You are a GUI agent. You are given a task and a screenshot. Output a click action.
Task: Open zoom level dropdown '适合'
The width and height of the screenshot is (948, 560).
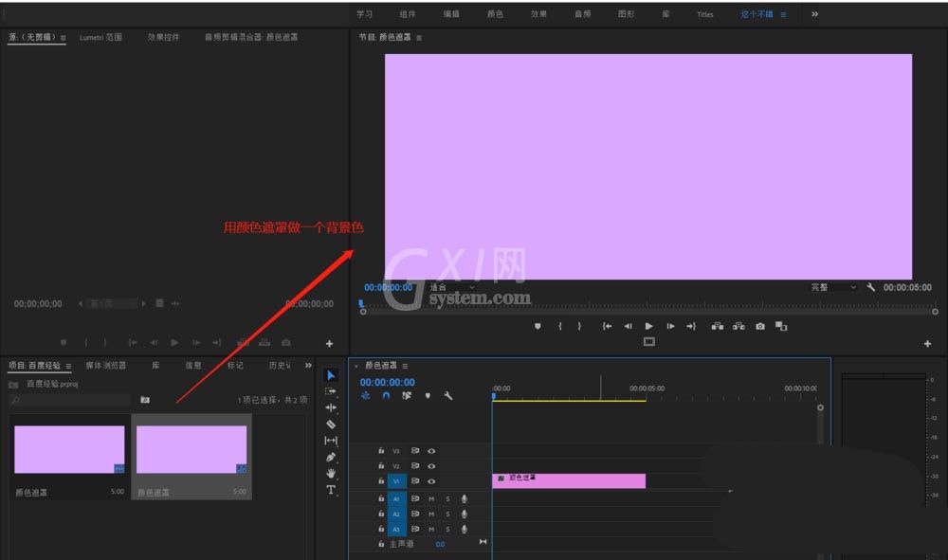(452, 287)
